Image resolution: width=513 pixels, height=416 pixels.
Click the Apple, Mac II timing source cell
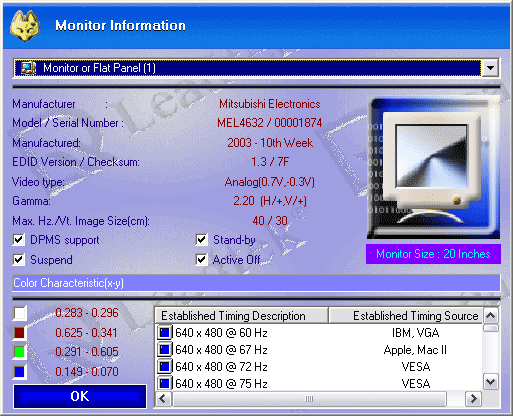click(x=415, y=350)
